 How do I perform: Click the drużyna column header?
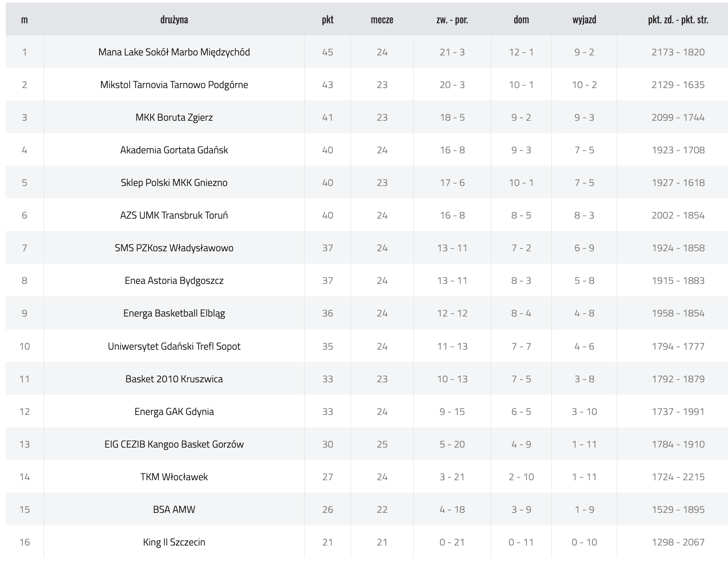[x=174, y=20]
